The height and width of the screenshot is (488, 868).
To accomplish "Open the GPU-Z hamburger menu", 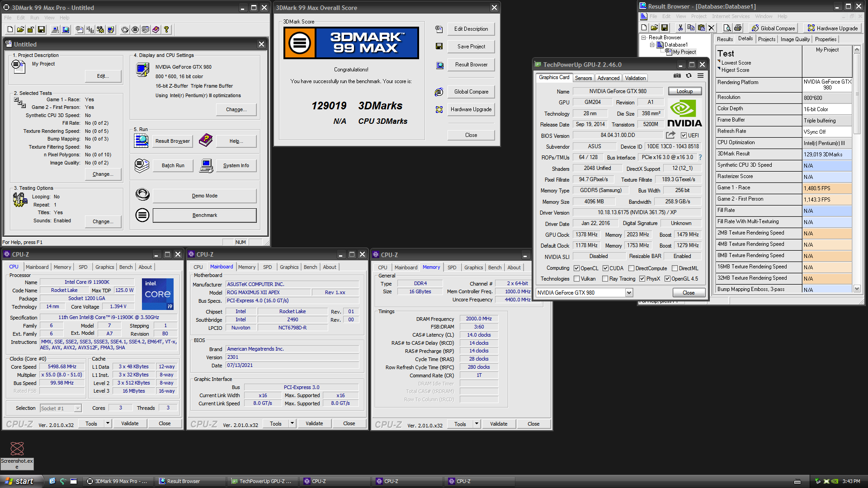I will 700,76.
